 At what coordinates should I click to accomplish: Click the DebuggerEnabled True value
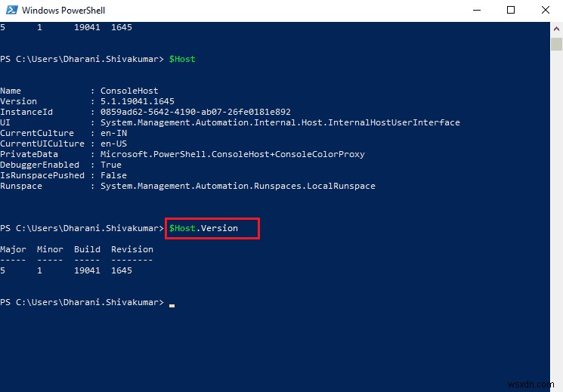[110, 165]
